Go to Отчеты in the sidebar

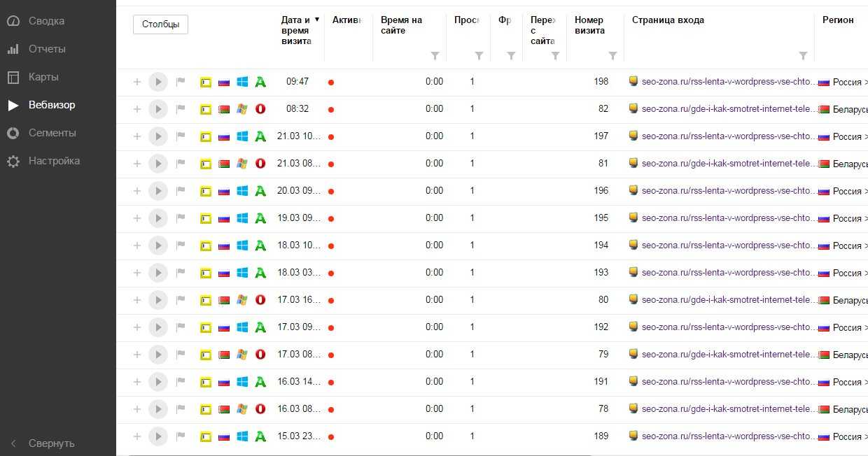point(47,49)
